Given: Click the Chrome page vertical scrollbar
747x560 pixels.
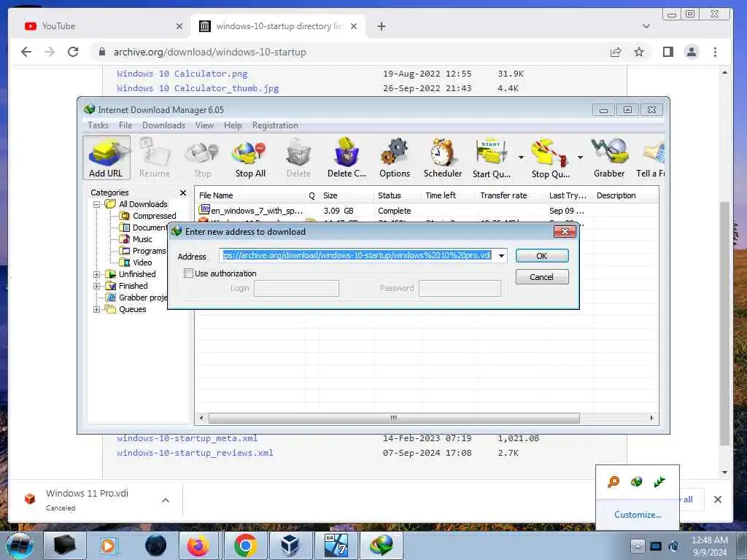Looking at the screenshot, I should coord(724,324).
